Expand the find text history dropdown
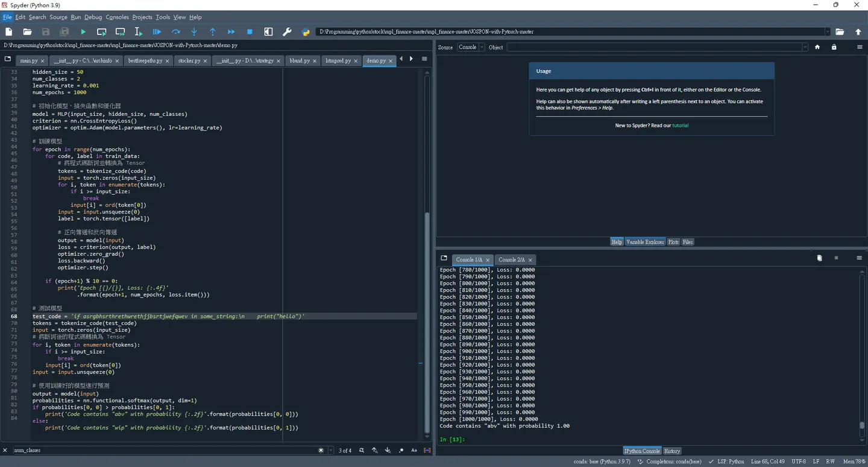The width and height of the screenshot is (868, 467). pyautogui.click(x=331, y=450)
